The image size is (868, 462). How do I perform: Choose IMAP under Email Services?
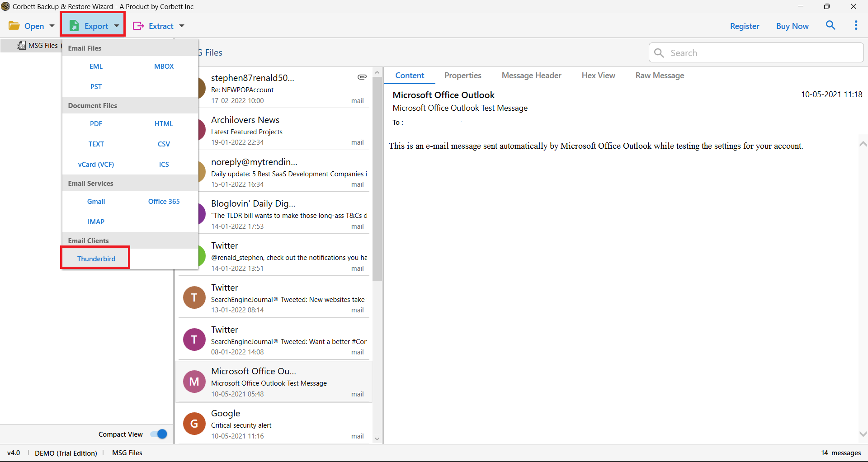[96, 222]
